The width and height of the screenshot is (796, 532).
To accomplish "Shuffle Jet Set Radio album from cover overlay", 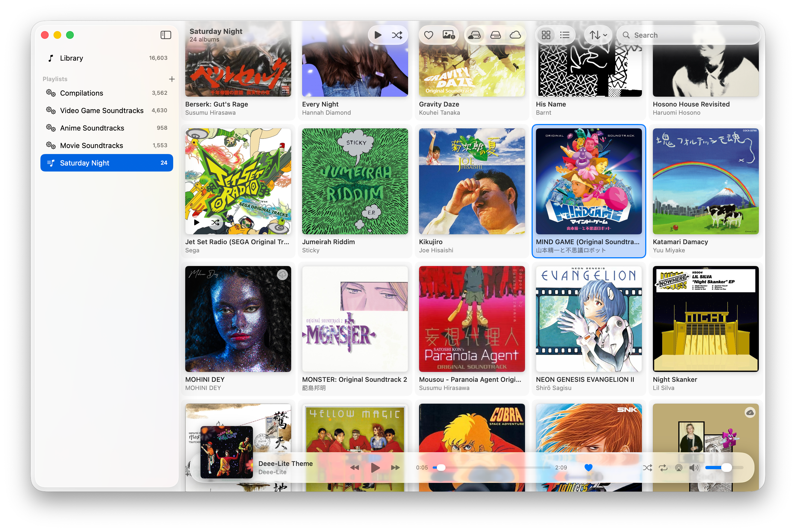I will point(215,223).
